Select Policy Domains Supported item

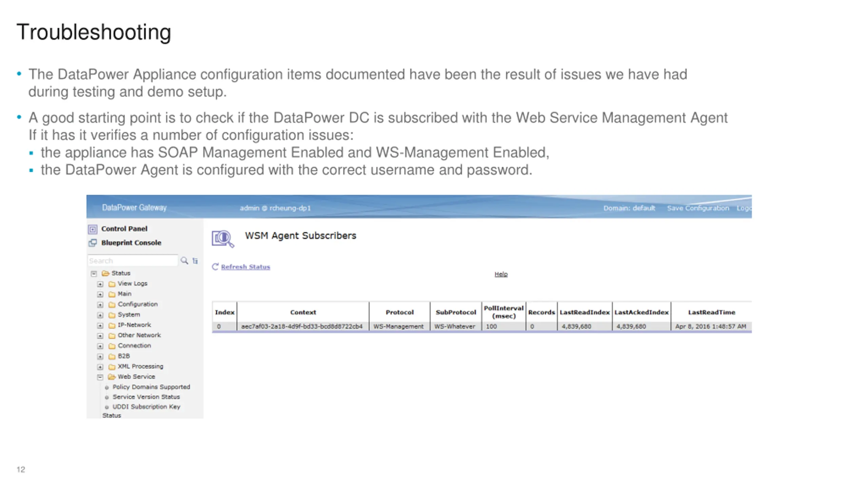[151, 387]
